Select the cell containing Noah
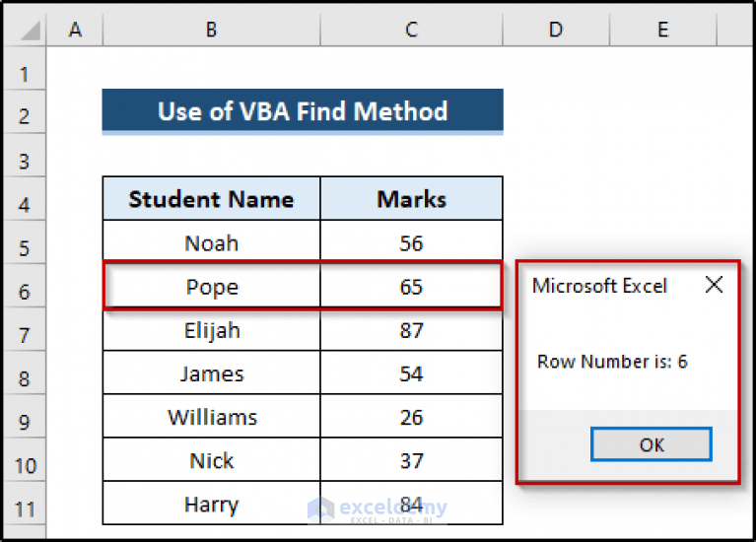The width and height of the screenshot is (756, 542). (x=211, y=242)
